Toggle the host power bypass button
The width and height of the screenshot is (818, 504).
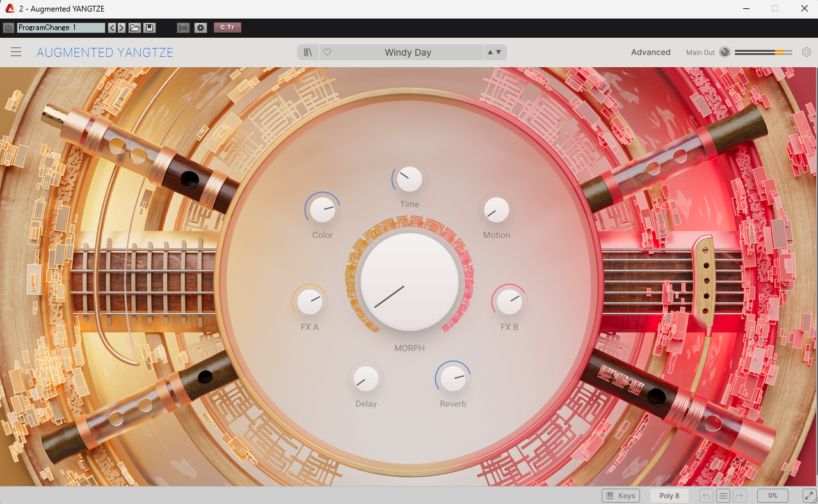pos(8,28)
